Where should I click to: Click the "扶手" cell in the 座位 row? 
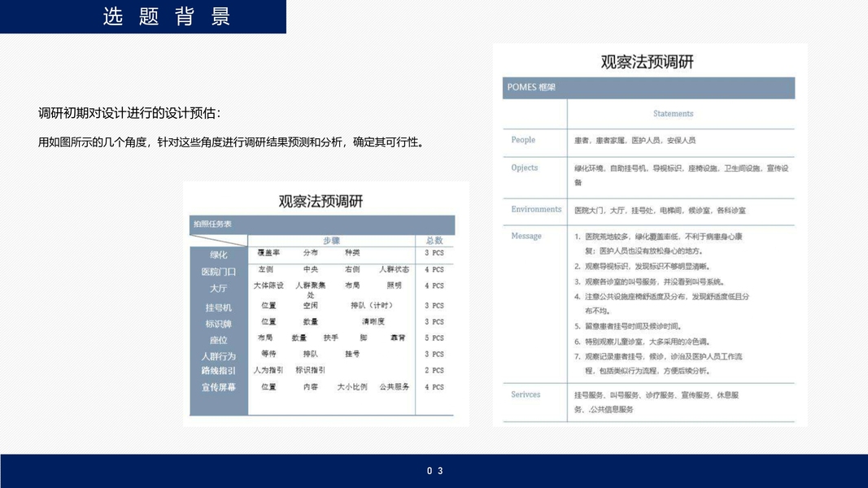(331, 338)
